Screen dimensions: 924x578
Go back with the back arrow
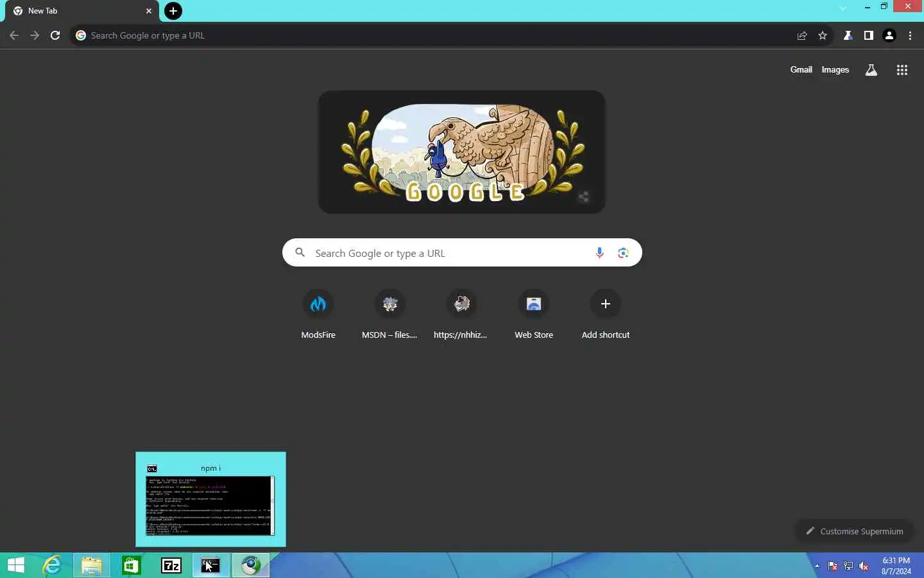[14, 35]
